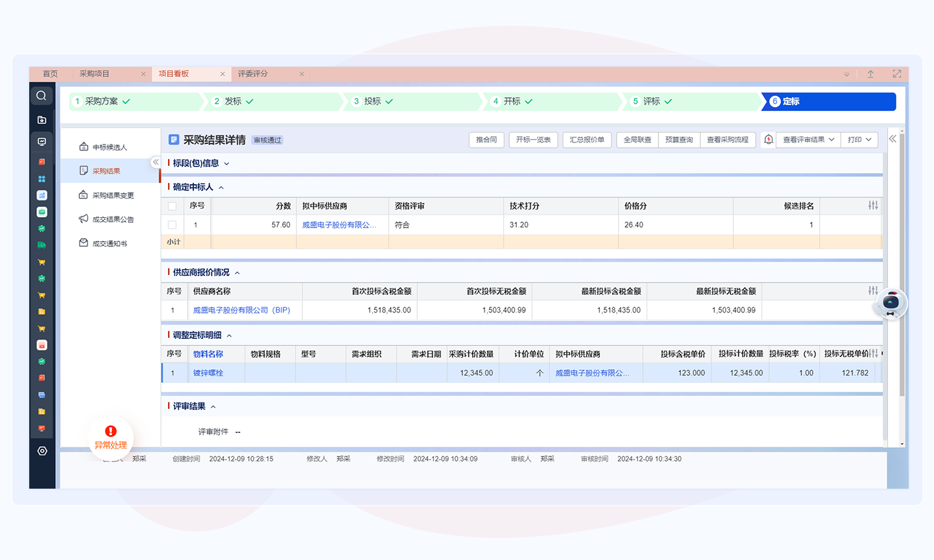Expand the 标段(包)信息 section
Viewport: 934px width, 560px height.
click(226, 163)
